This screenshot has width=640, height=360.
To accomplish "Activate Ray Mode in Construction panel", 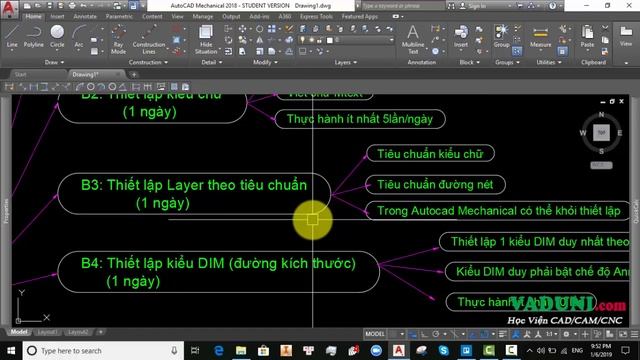I will pyautogui.click(x=118, y=39).
